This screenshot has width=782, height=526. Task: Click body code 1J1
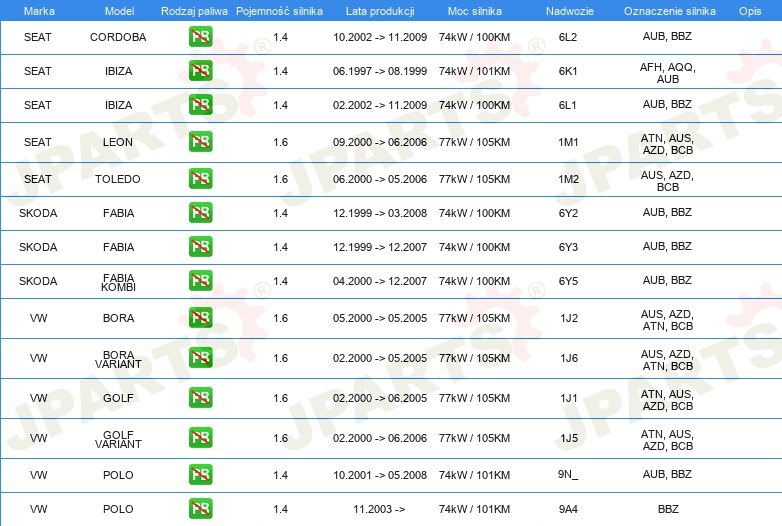569,398
